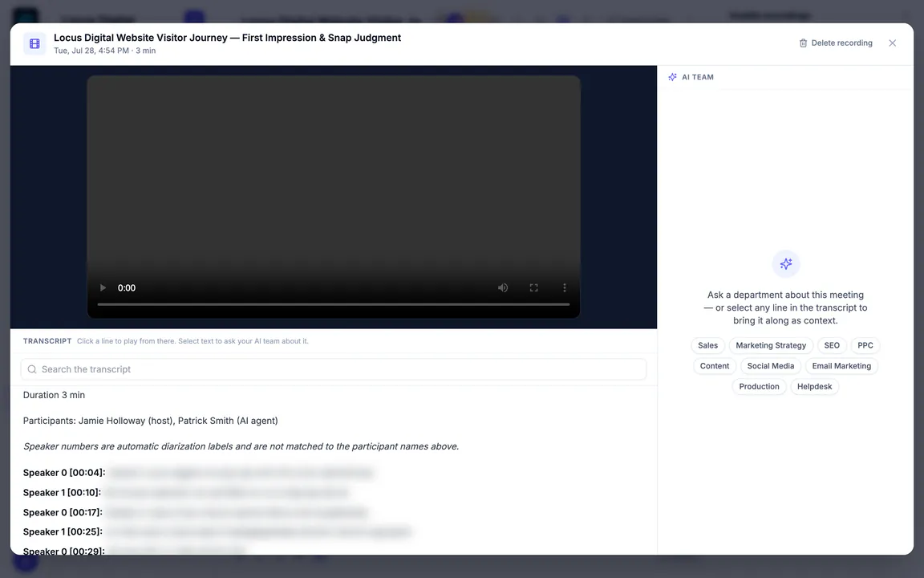Screen dimensions: 924x578
Task: Ask the Marketing Strategy department
Action: (x=771, y=346)
